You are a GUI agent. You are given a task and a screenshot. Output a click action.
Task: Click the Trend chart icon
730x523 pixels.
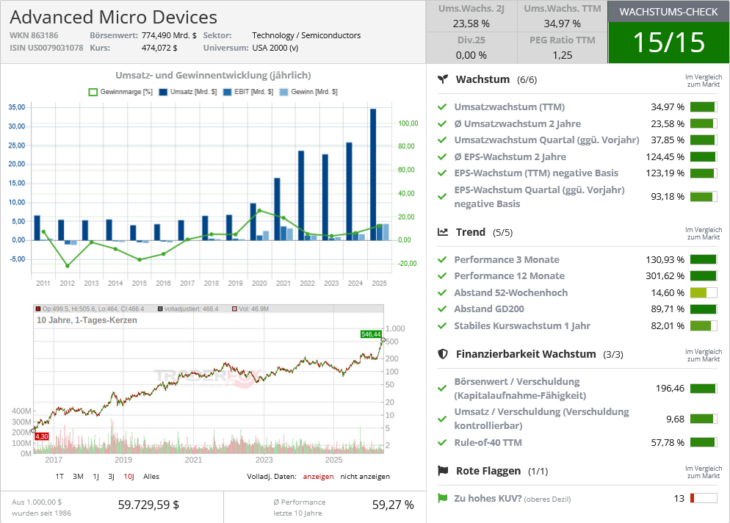coord(443,232)
